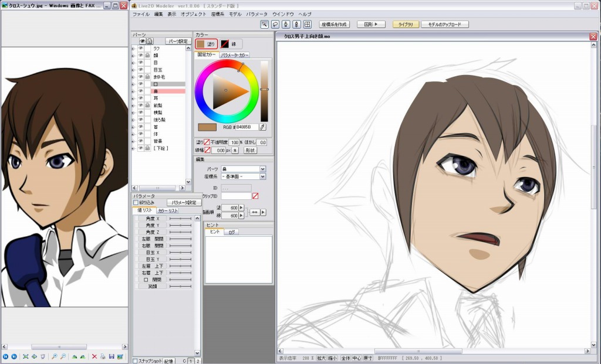Enable the スナップショット checkbox
Viewport: 601px width, 364px height.
coord(135,361)
